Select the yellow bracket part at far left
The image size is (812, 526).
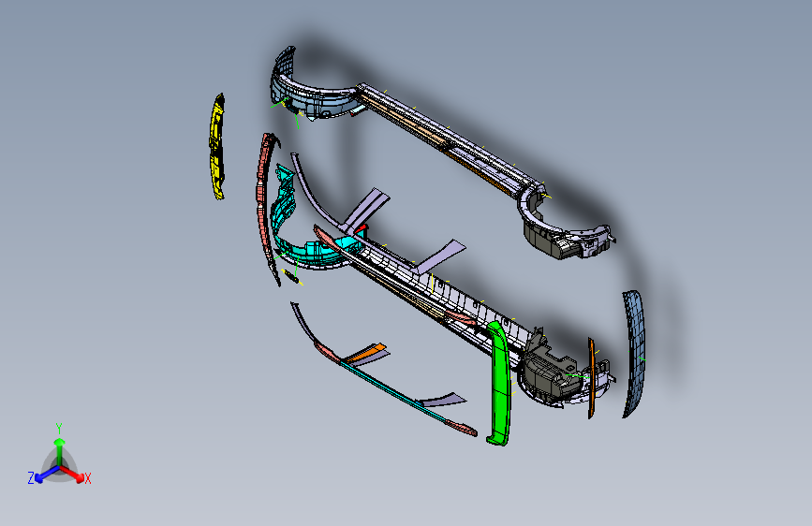pos(217,147)
